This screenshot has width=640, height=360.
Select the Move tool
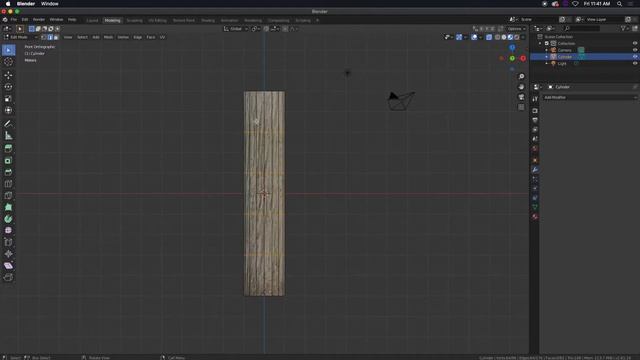9,75
